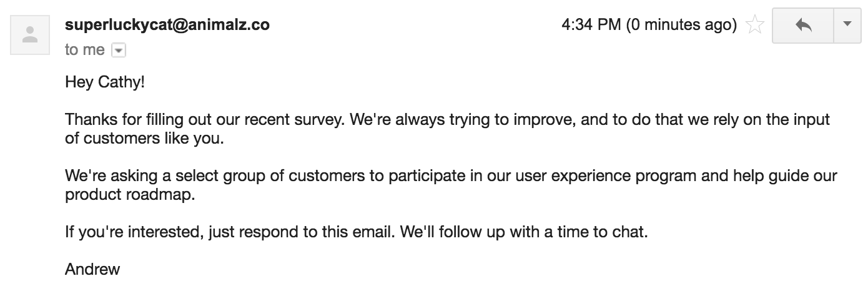Star this email message
Viewport: 868px width, 296px height.
(x=755, y=26)
